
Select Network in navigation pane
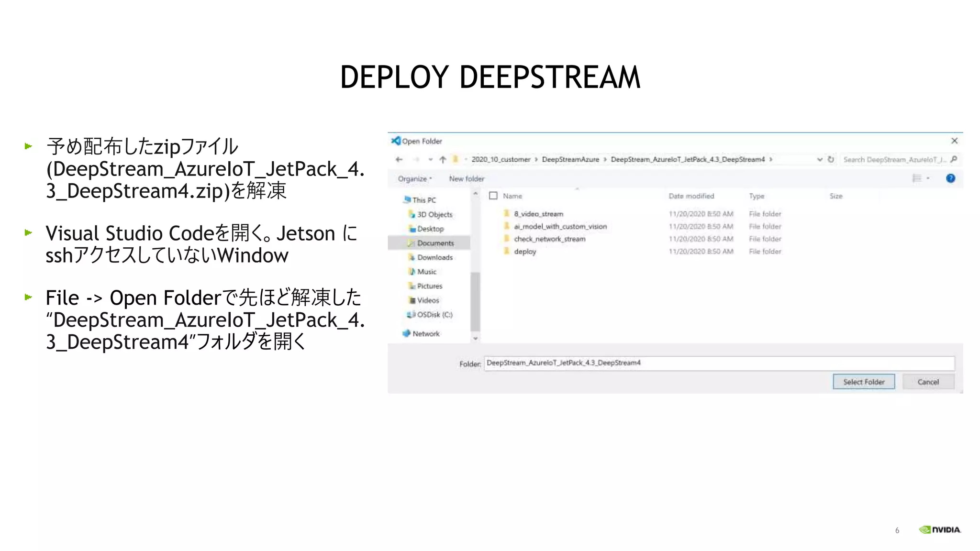[421, 333]
